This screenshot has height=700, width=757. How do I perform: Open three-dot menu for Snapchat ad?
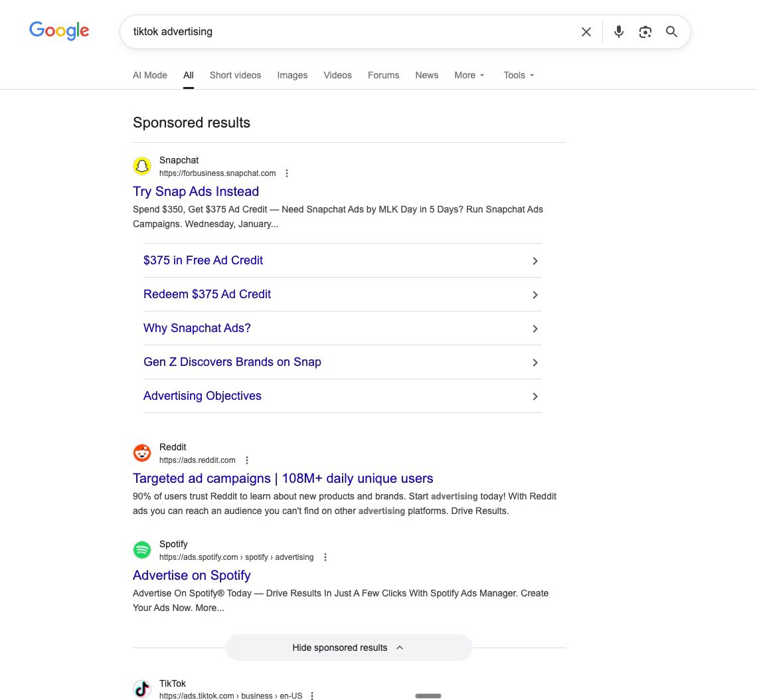point(287,173)
